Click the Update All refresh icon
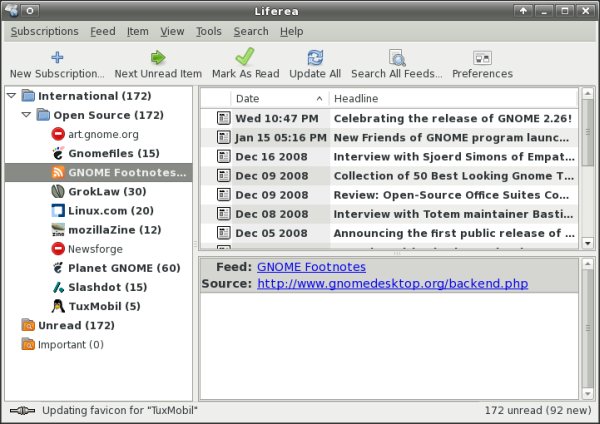Viewport: 600px width, 424px height. (315, 57)
